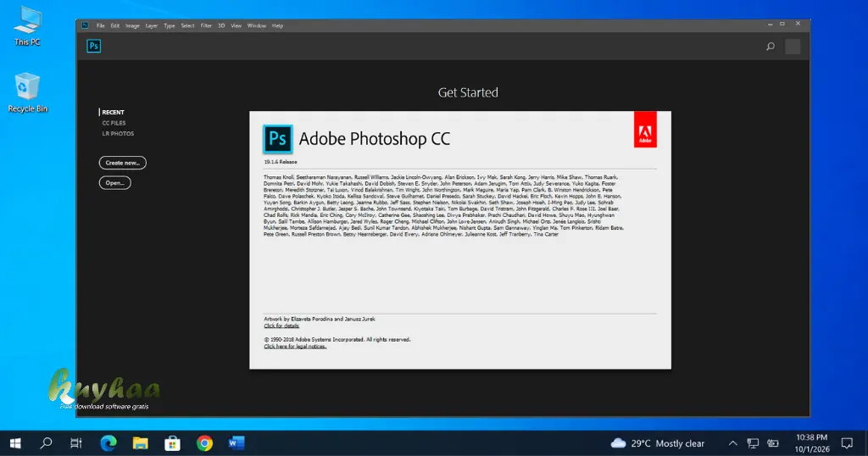Close the Photoshop window
The image size is (868, 456).
tap(798, 24)
